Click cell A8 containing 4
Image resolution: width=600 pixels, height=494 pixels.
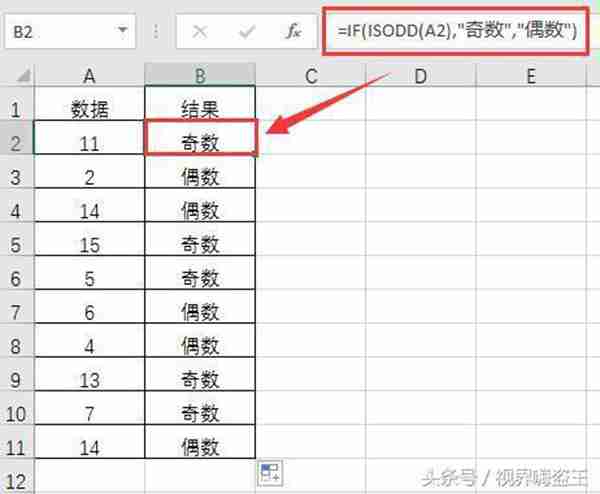point(89,340)
